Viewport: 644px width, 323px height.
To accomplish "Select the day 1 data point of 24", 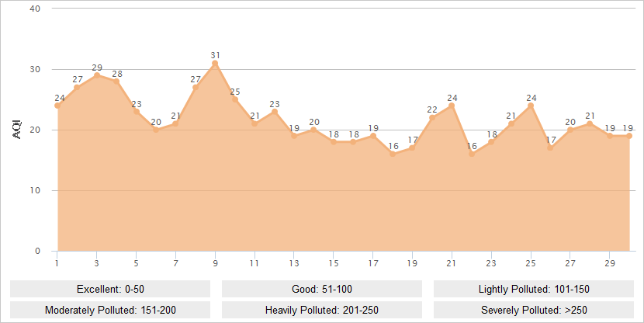I will [57, 106].
